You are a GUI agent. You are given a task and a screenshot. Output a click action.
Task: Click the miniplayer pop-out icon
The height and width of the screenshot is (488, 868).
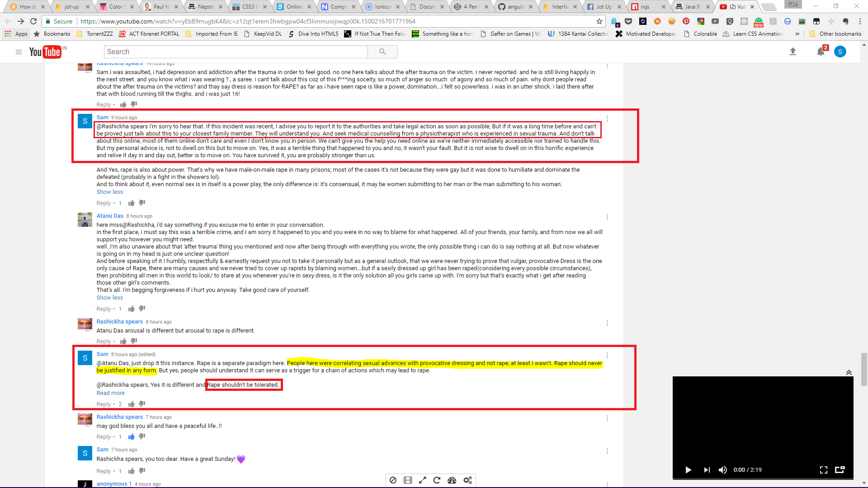(x=840, y=470)
